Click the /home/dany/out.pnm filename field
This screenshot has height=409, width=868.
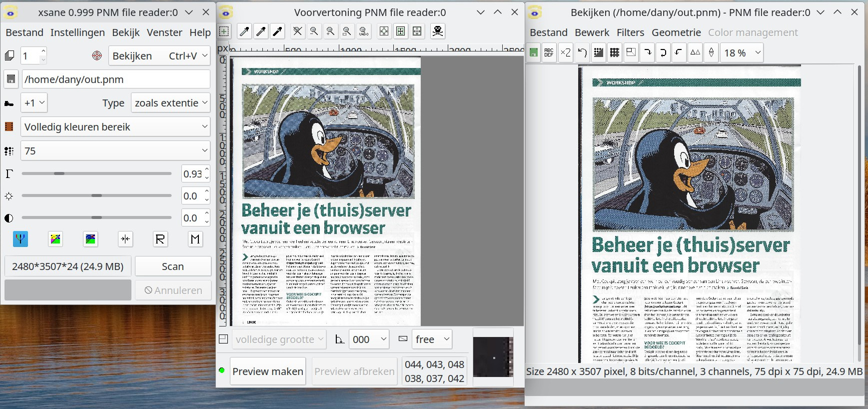pos(116,79)
